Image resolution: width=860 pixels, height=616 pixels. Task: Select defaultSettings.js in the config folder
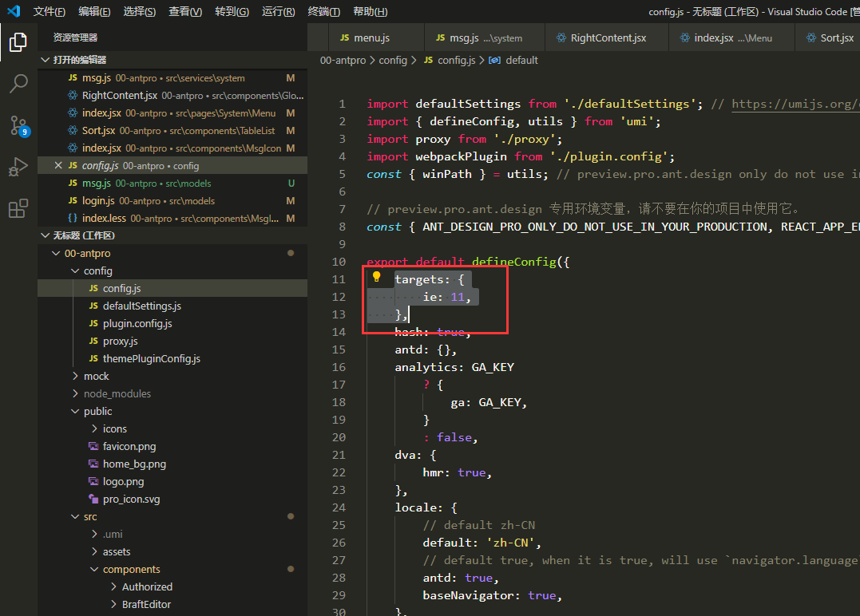[x=141, y=306]
